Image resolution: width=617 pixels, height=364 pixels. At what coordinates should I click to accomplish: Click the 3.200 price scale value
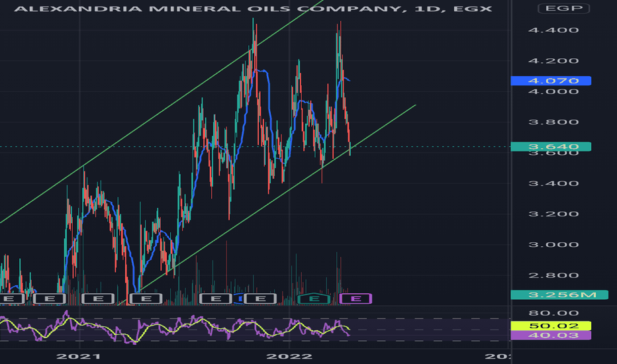553,214
